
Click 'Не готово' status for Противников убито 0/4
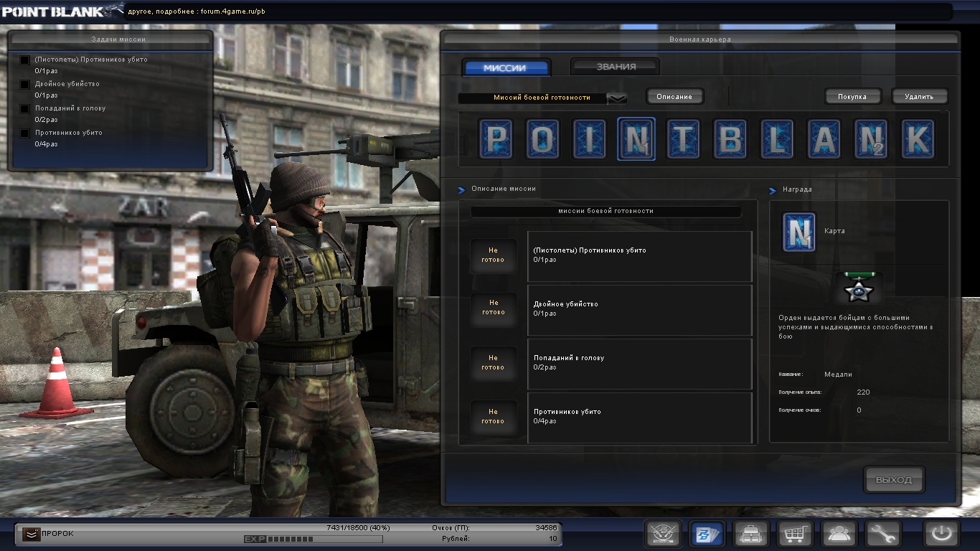[x=493, y=416]
